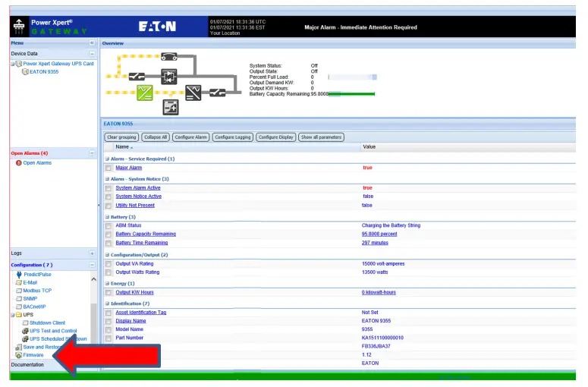Click the UPS Test and Control icon
Image resolution: width=588 pixels, height=387 pixels.
26,331
